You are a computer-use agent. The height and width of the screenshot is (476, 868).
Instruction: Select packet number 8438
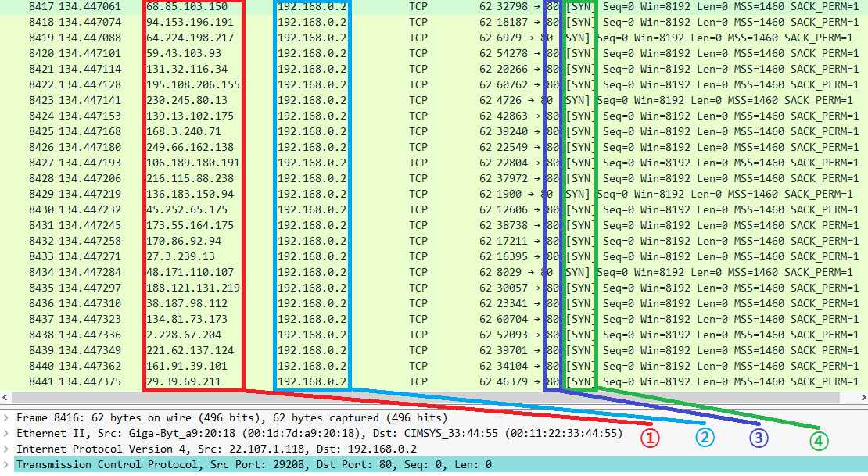coord(434,335)
